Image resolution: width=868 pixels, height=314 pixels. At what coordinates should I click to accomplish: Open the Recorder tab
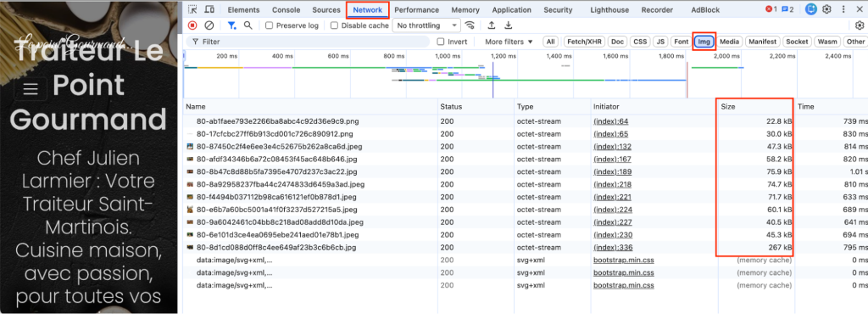pos(657,10)
